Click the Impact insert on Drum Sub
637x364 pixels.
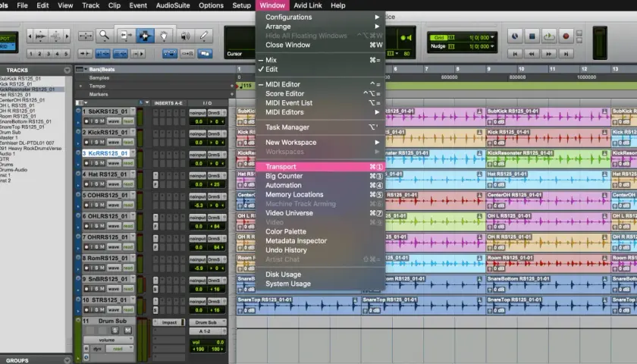(x=169, y=322)
